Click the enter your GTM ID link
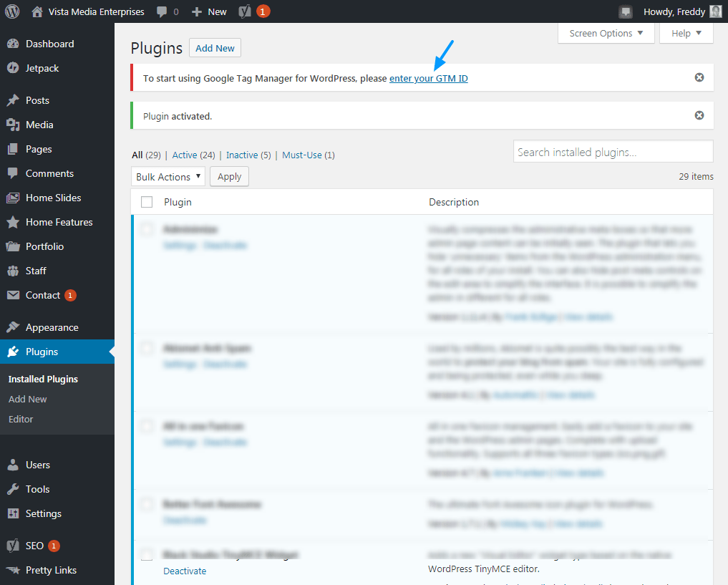This screenshot has width=728, height=585. pos(429,79)
